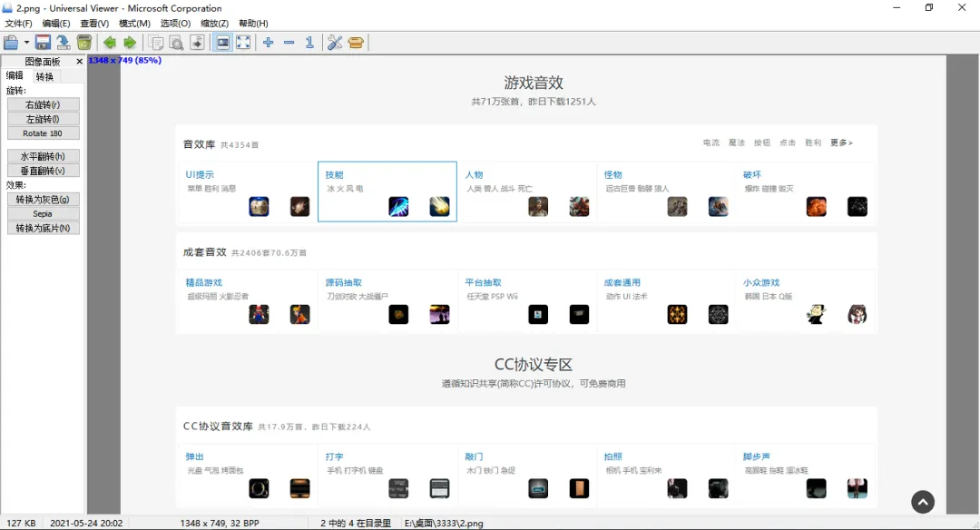Click the 拍照 category link

click(x=613, y=456)
